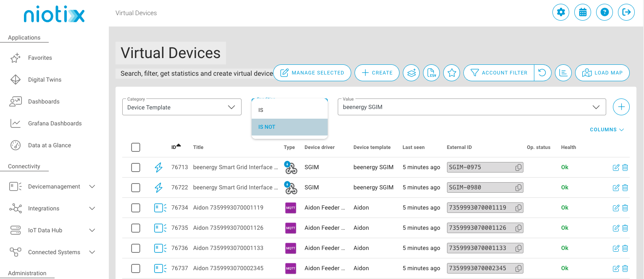Click the Create button
This screenshot has width=644, height=279.
(377, 73)
